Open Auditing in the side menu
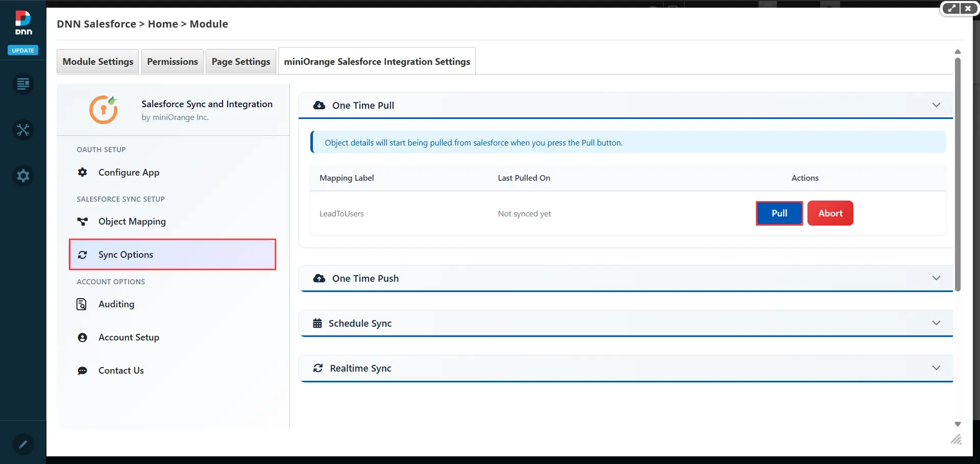 pyautogui.click(x=173, y=304)
